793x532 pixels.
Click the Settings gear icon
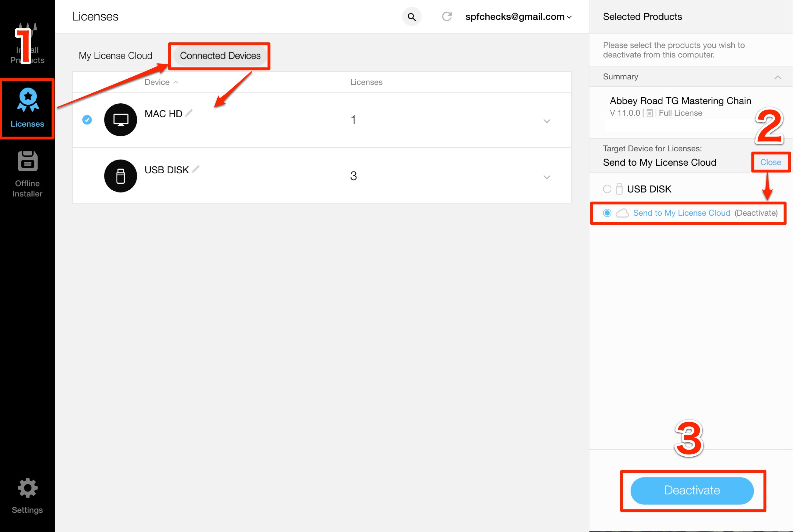pos(27,487)
